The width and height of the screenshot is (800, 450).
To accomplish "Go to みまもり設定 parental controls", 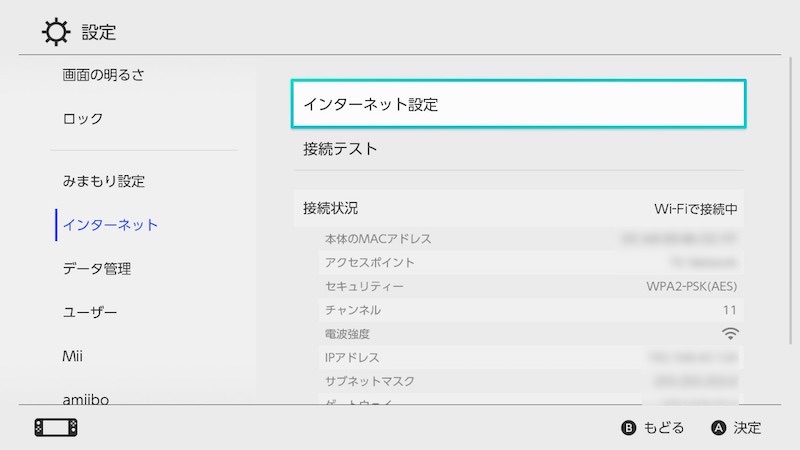I will (104, 181).
